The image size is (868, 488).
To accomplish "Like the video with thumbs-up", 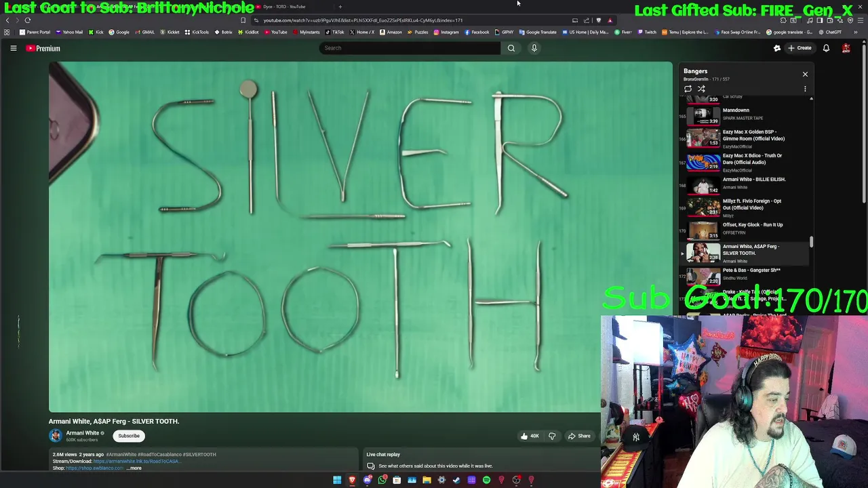I will [530, 436].
